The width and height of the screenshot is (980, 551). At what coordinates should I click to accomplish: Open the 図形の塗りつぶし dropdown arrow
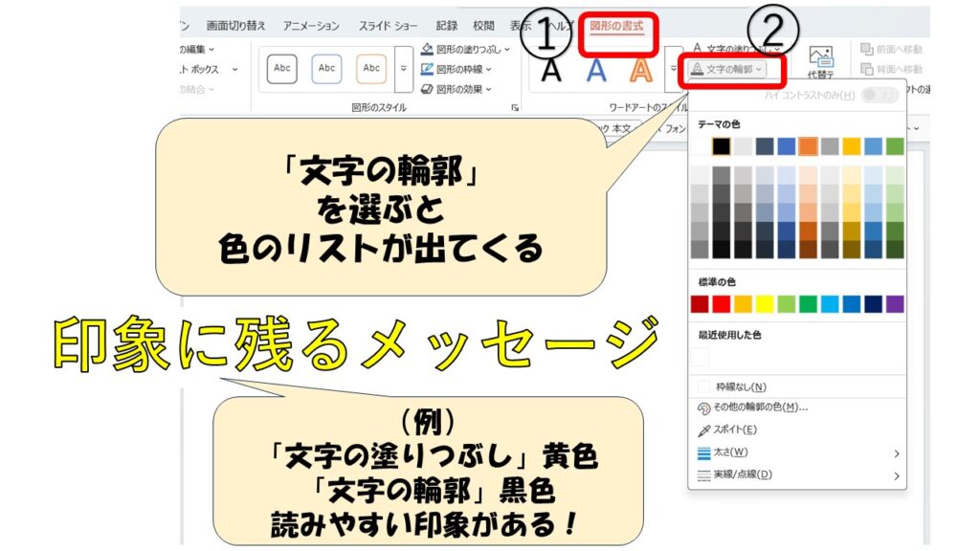[x=507, y=50]
